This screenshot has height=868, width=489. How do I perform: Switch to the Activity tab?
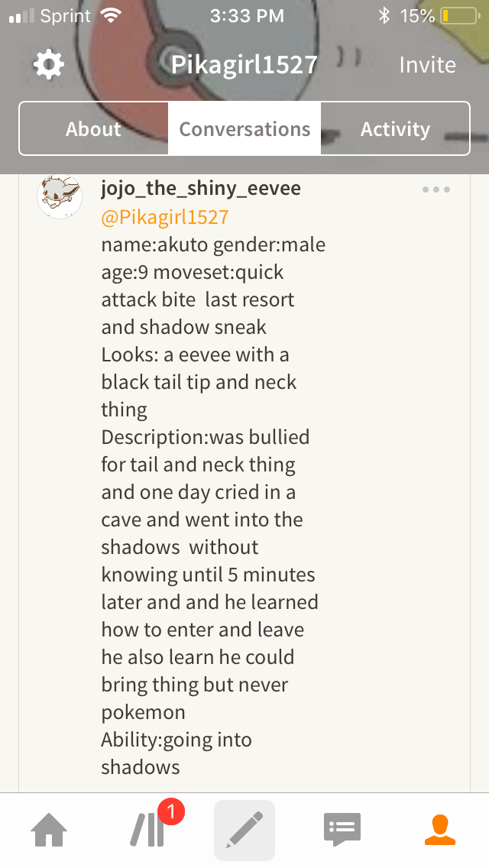395,128
